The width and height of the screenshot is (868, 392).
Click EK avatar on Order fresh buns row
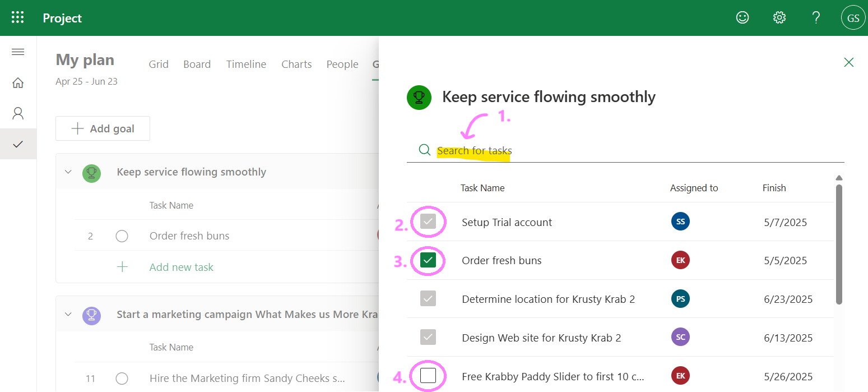[680, 260]
